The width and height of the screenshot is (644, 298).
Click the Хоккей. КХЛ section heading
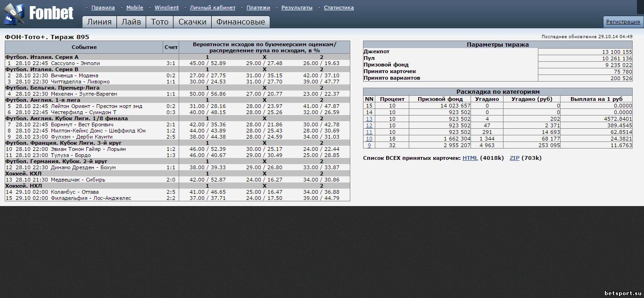pyautogui.click(x=23, y=174)
